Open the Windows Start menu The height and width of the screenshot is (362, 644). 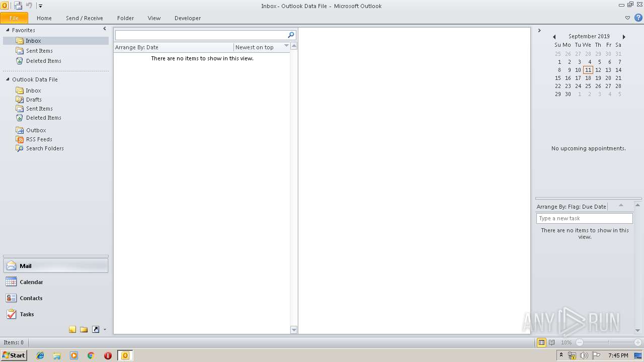[14, 355]
